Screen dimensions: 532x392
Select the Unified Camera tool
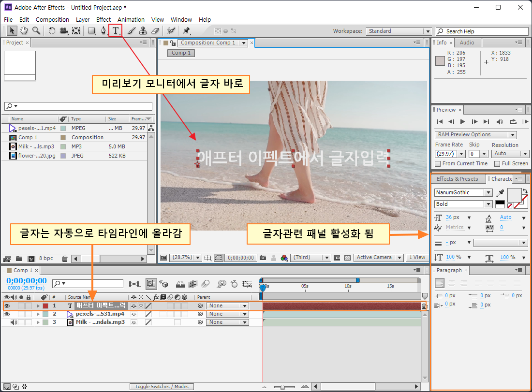[x=64, y=31]
